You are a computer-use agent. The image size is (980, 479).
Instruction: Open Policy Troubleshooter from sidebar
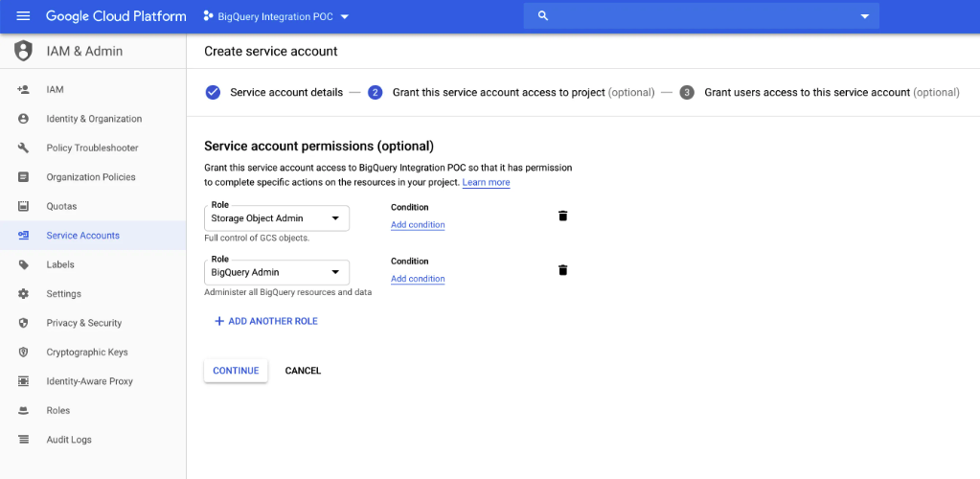[x=93, y=148]
